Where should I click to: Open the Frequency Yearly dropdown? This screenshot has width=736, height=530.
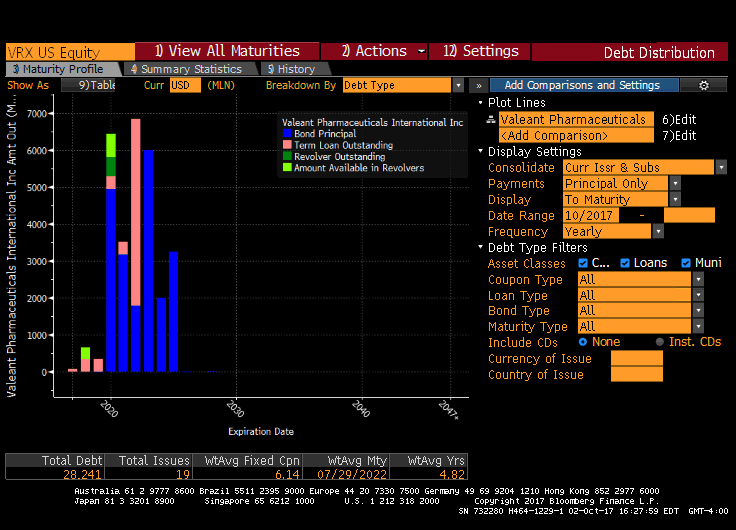tap(658, 231)
